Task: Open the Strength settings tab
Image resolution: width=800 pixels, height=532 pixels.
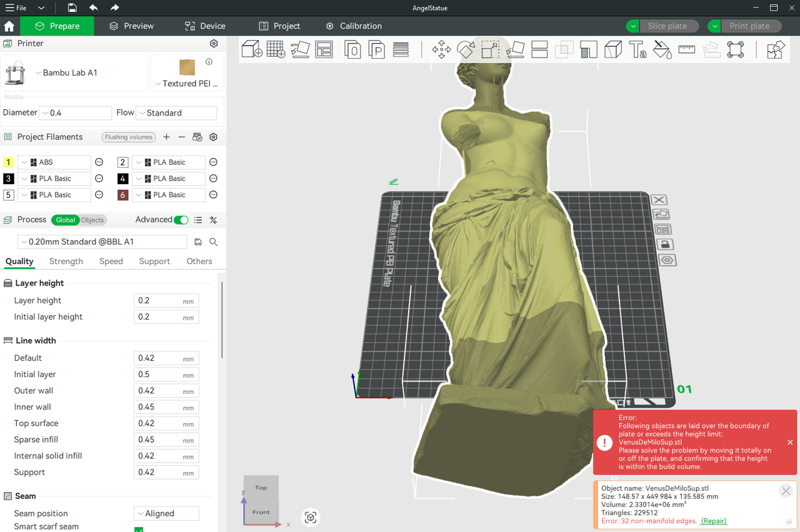Action: [66, 261]
